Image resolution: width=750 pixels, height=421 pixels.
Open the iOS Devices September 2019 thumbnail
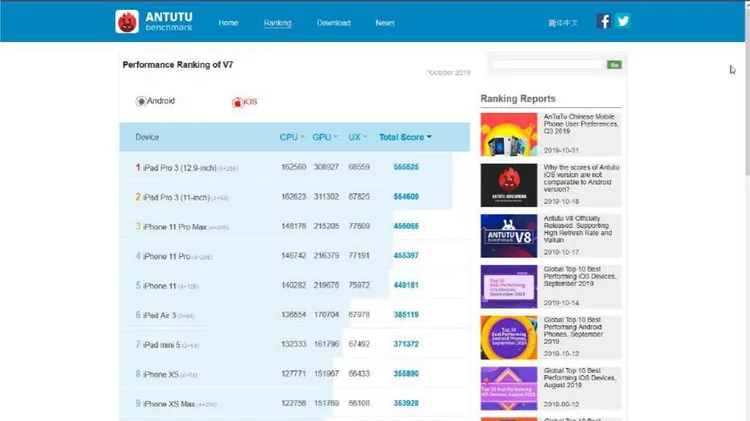coord(509,287)
